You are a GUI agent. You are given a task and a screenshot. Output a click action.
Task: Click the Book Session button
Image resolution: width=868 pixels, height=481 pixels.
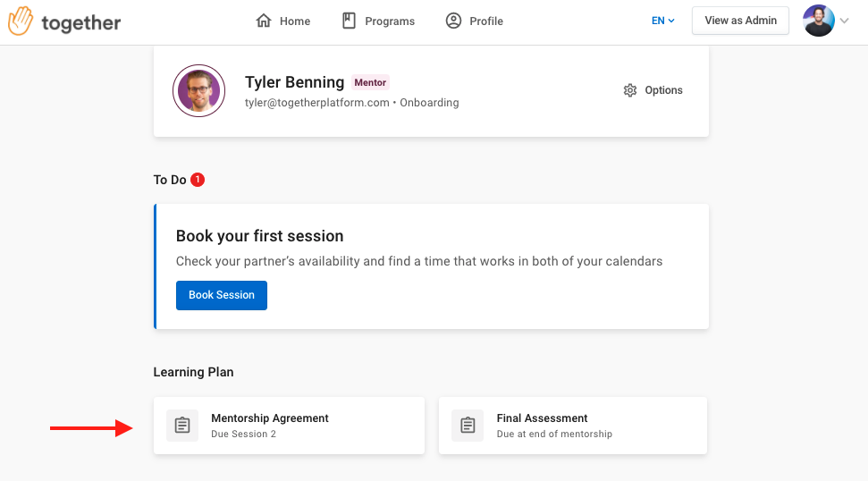click(x=222, y=295)
